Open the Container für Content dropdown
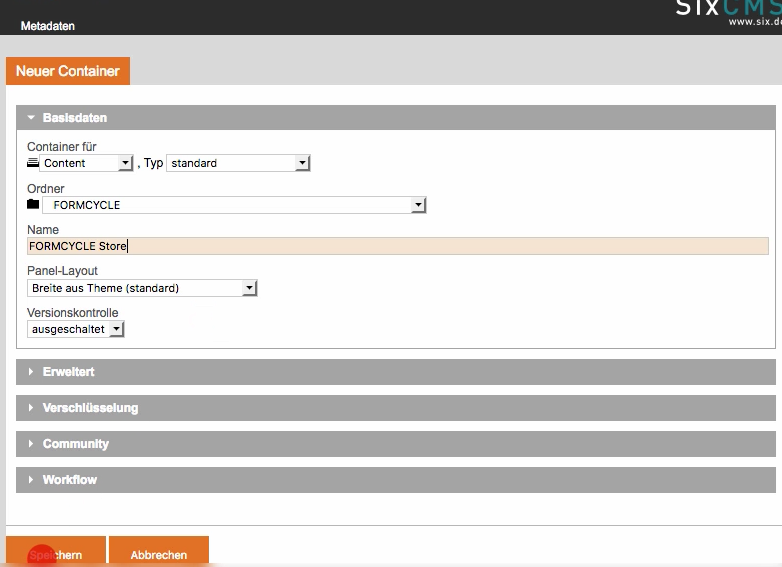 pyautogui.click(x=86, y=163)
